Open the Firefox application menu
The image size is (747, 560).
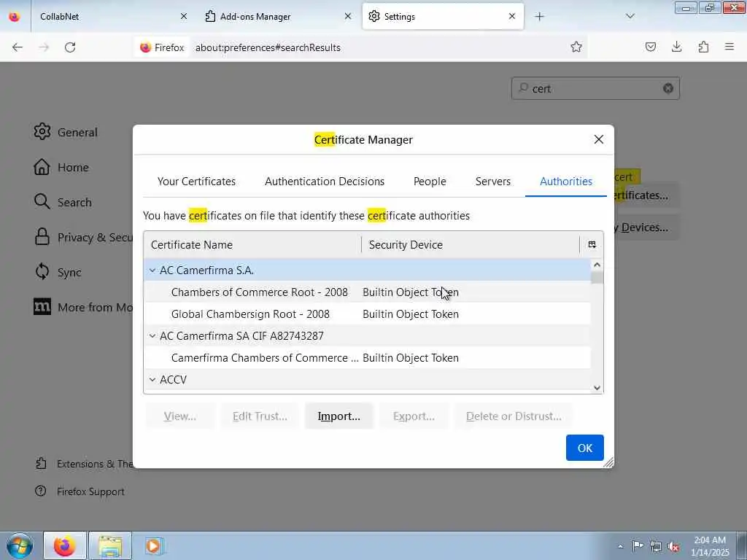729,47
